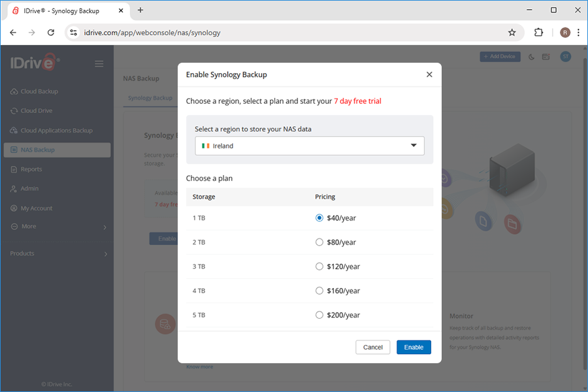The width and height of the screenshot is (588, 392).
Task: Open the browser extensions puzzle icon
Action: pos(538,33)
